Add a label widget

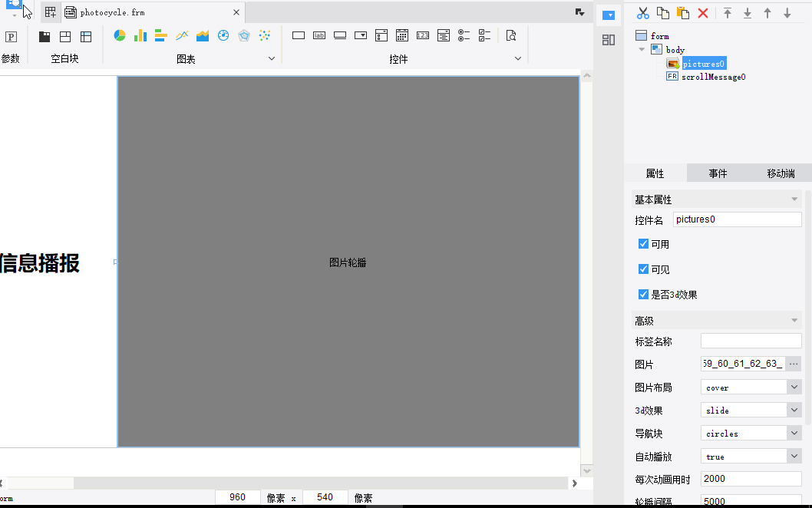[319, 35]
